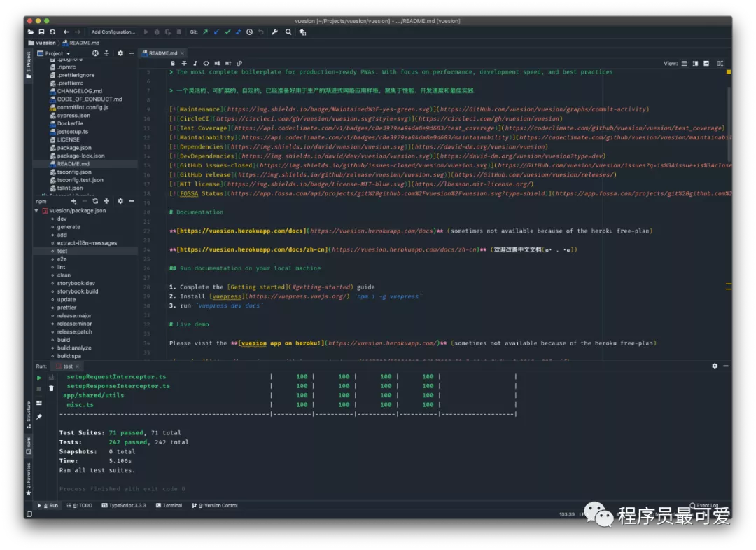The width and height of the screenshot is (756, 550).
Task: Toggle italic formatting in markdown toolbar
Action: tap(195, 63)
